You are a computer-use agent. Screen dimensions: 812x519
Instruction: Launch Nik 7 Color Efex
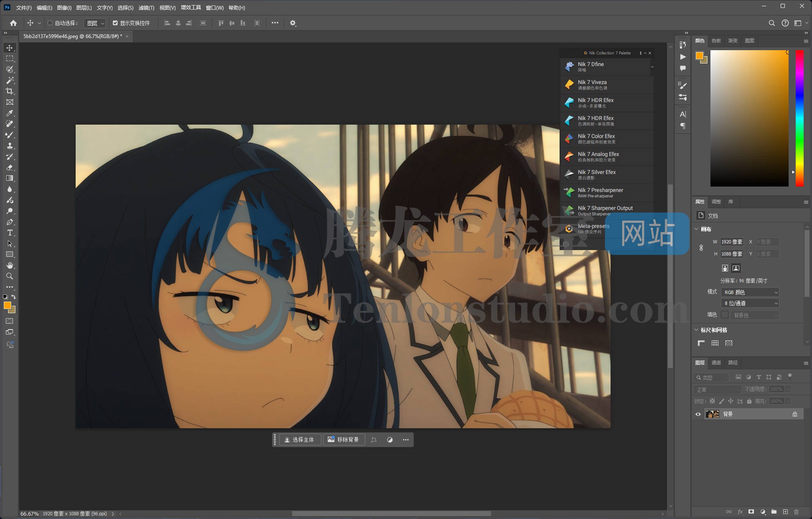point(606,138)
